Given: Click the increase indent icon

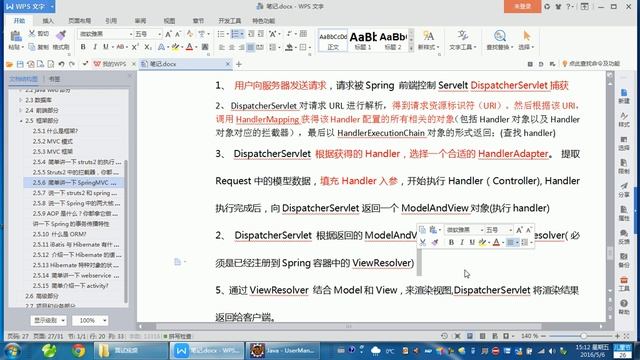Looking at the screenshot, I should pos(260,34).
